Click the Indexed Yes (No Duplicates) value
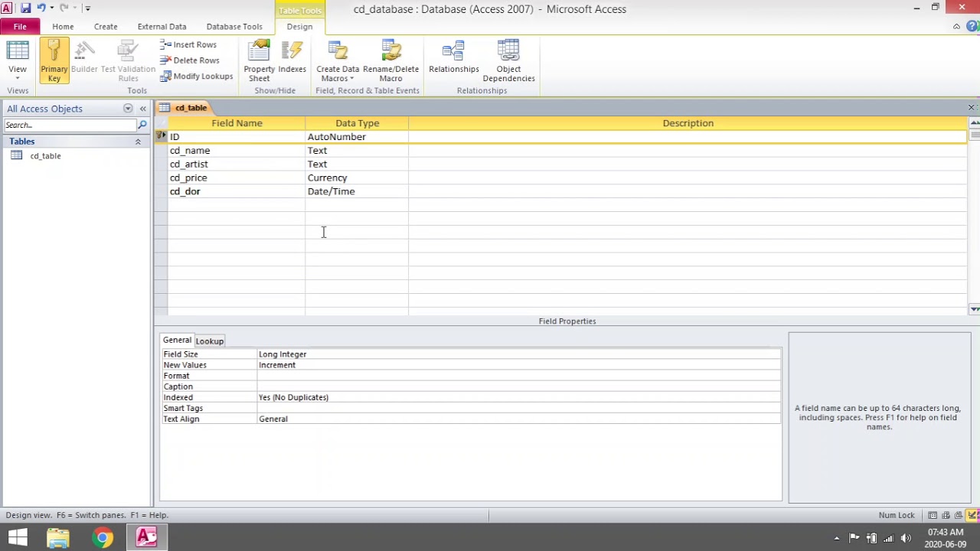This screenshot has height=551, width=980. (x=518, y=397)
